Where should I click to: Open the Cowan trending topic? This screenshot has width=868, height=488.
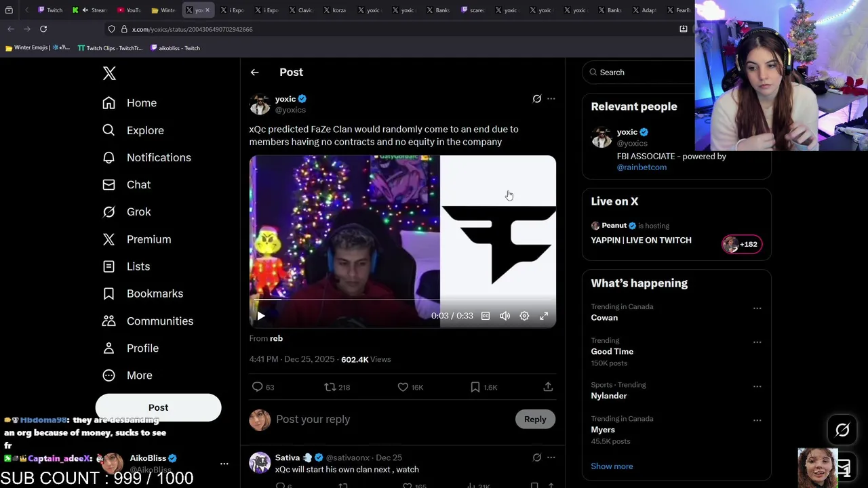tap(604, 317)
